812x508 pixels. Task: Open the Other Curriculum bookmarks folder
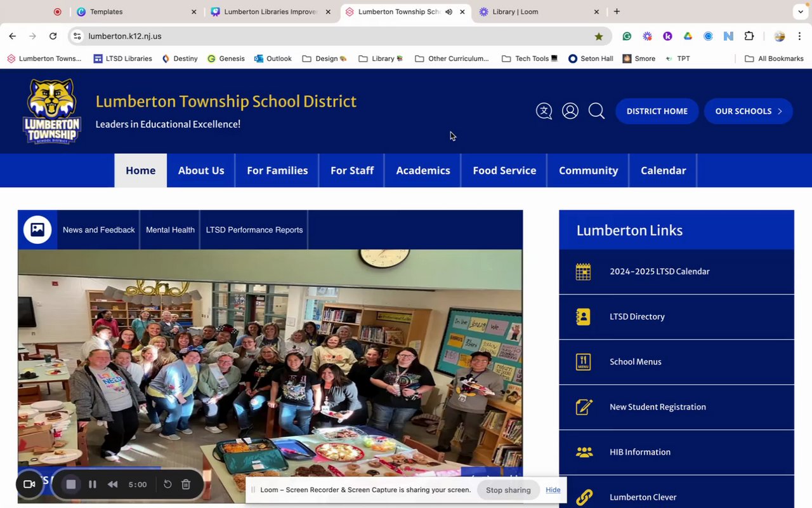tap(452, 58)
